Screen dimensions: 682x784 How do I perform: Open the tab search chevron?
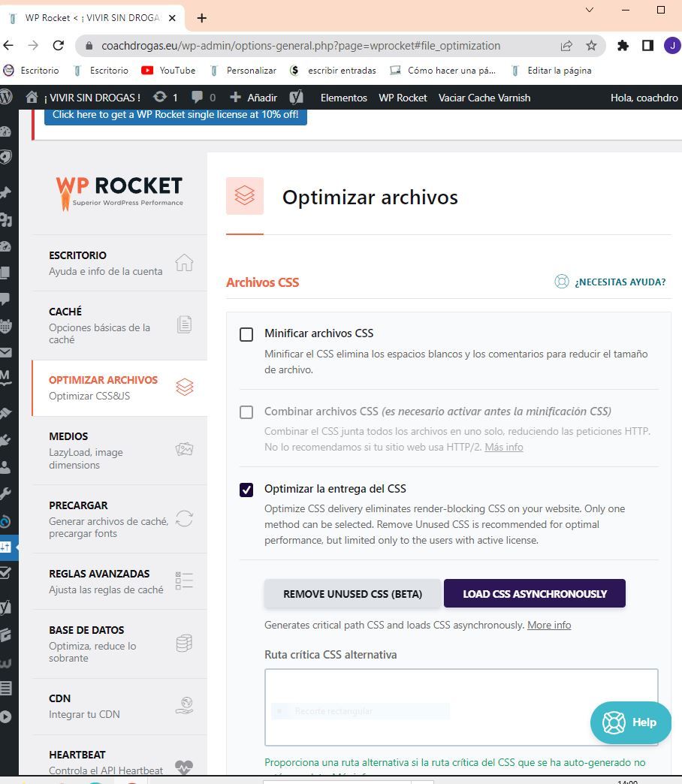[590, 10]
